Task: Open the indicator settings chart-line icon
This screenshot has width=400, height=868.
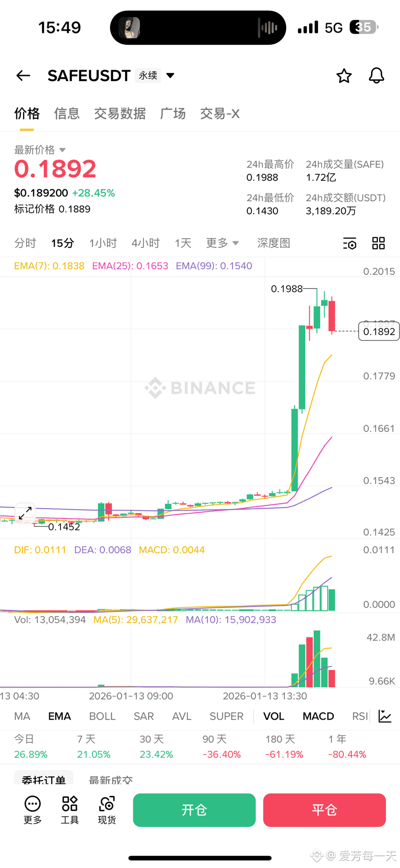Action: coord(385,716)
